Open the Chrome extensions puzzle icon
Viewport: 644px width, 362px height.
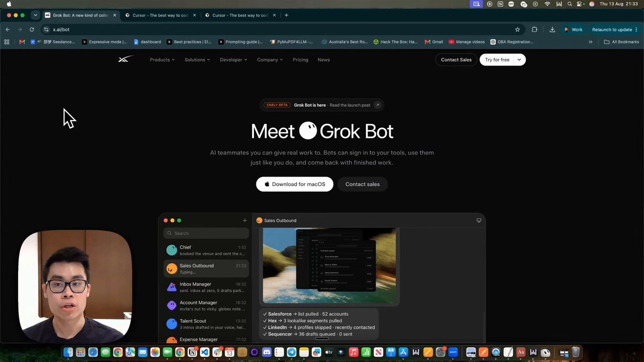click(535, 29)
